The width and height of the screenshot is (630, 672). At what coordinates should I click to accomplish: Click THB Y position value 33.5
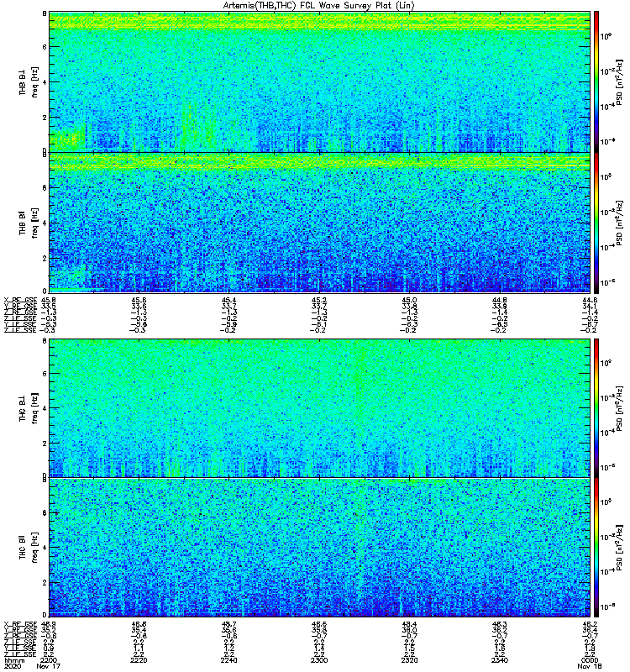click(x=48, y=307)
